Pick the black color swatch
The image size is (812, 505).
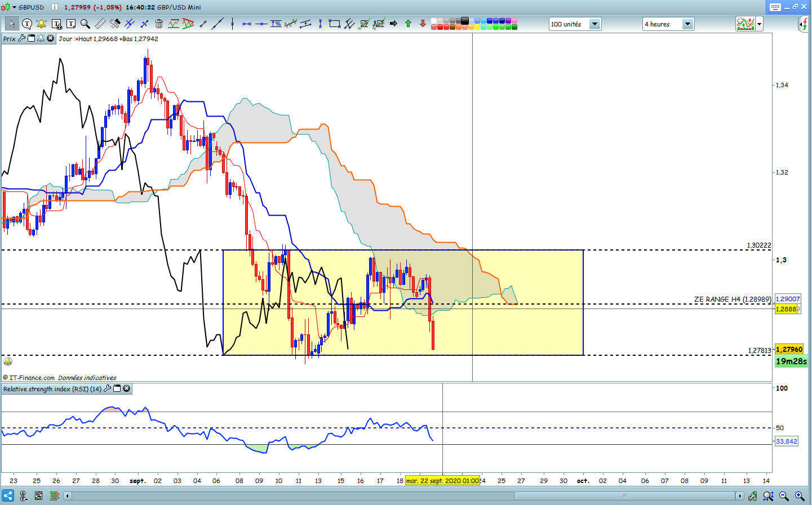(x=465, y=21)
